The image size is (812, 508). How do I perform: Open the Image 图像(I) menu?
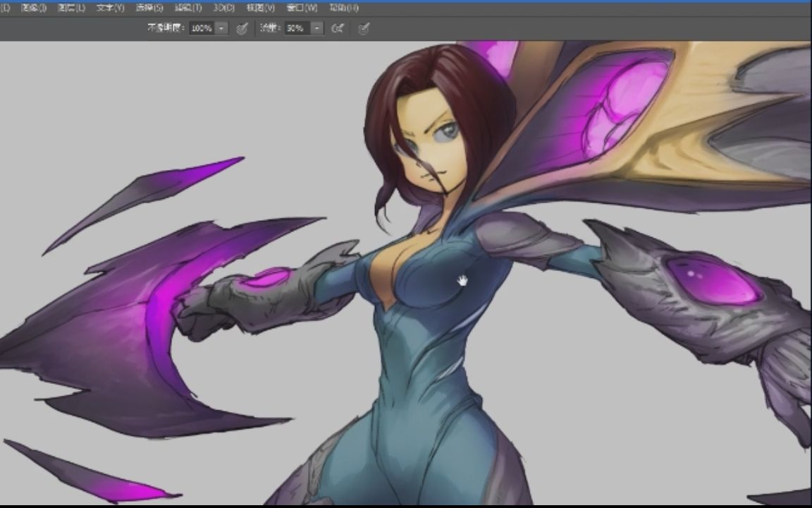coord(34,8)
